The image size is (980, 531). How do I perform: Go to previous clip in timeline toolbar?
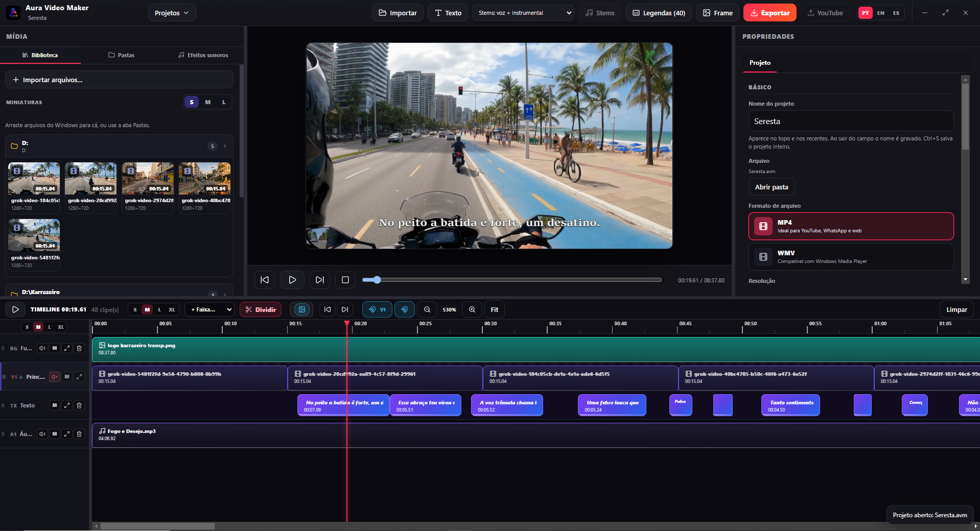point(328,309)
